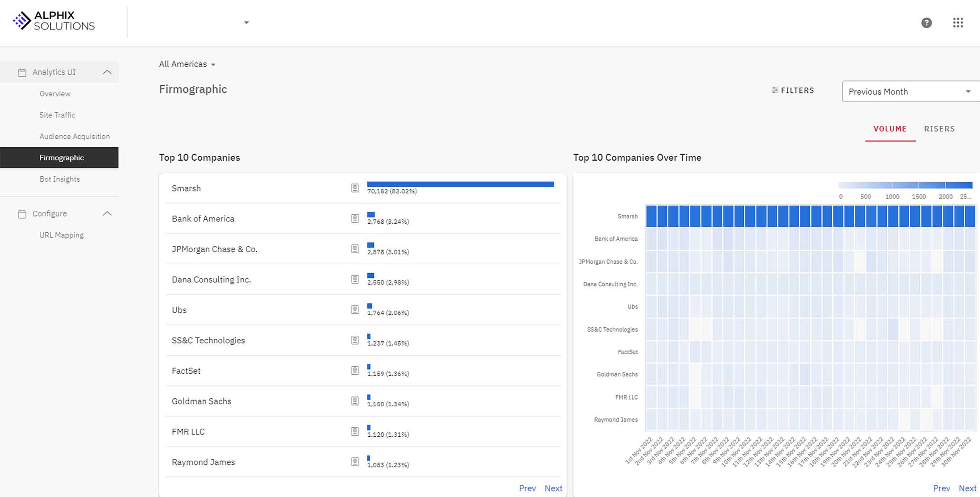The image size is (980, 497).
Task: Open the Bank of America profile icon
Action: pos(354,218)
